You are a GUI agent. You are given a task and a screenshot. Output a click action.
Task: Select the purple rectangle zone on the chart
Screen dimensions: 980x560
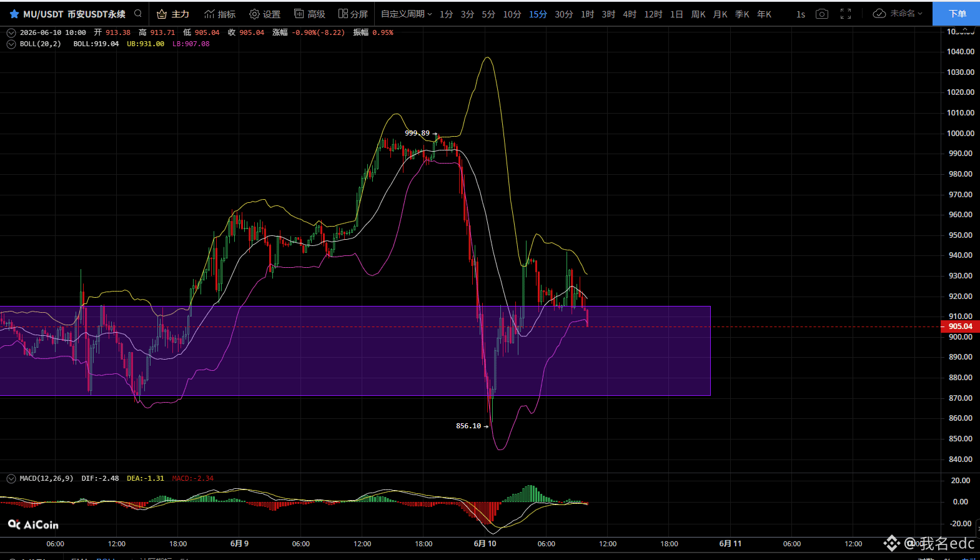pos(355,350)
